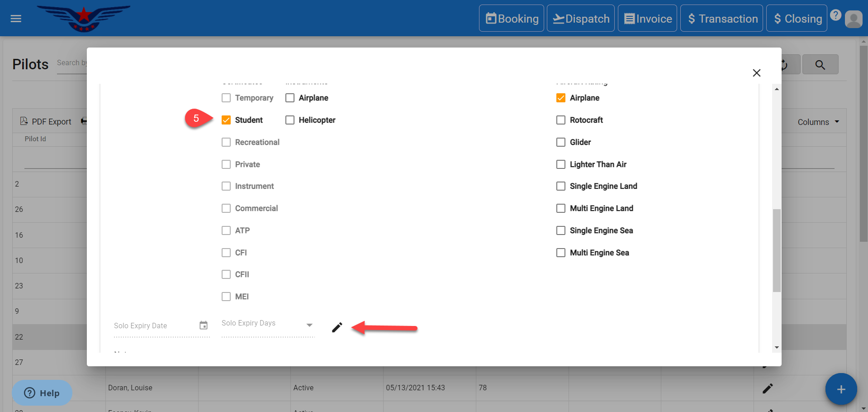Screen dimensions: 868x412
Task: Edit the Doran, Louise row with pencil
Action: 767,388
